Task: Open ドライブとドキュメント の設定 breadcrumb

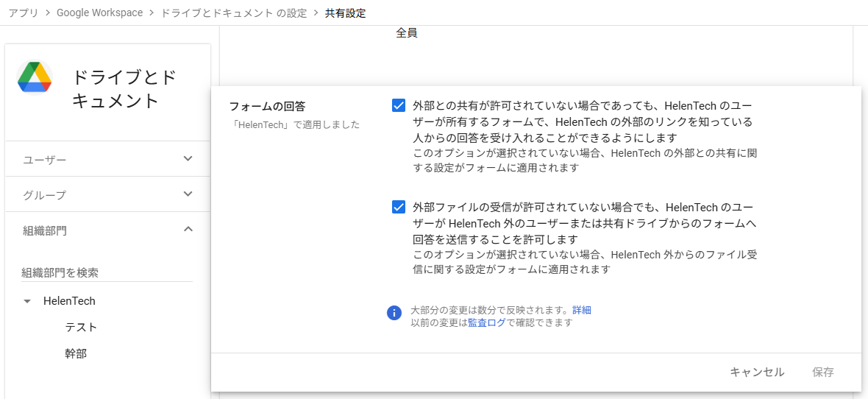Action: tap(234, 13)
